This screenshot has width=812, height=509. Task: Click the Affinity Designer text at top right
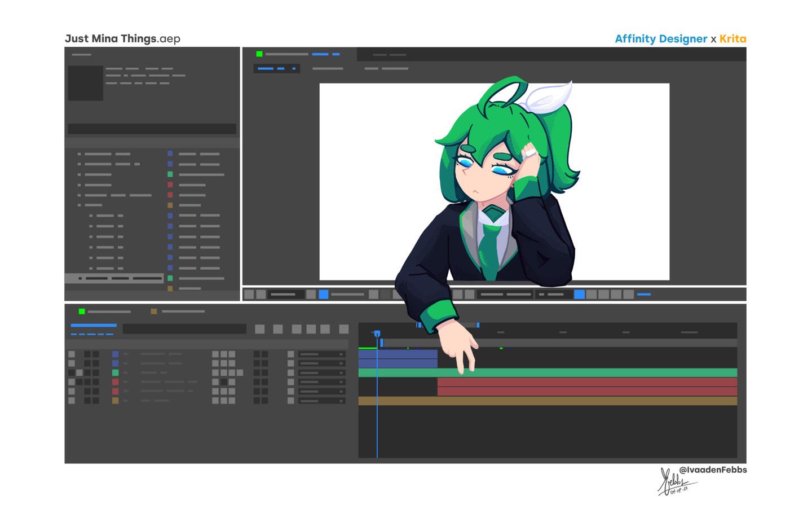(660, 39)
